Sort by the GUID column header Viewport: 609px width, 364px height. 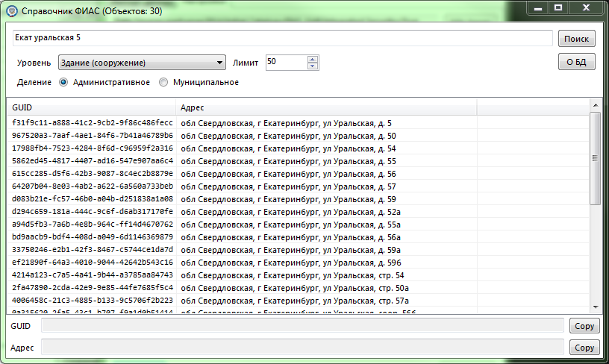tap(90, 107)
